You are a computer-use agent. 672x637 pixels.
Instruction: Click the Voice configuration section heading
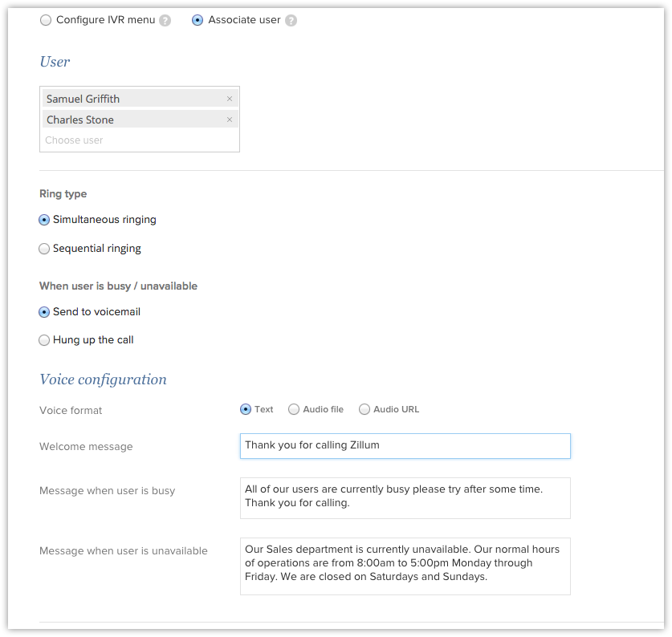(x=103, y=379)
